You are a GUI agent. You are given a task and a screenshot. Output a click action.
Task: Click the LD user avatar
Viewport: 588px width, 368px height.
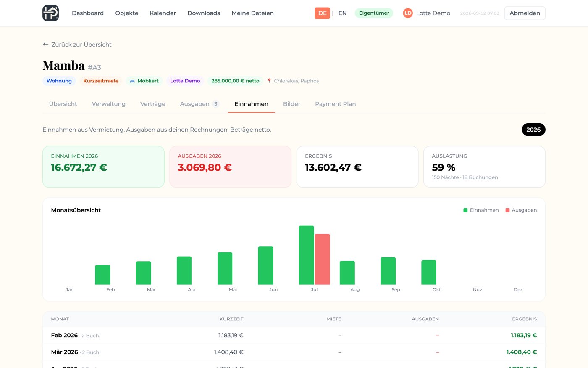click(408, 13)
